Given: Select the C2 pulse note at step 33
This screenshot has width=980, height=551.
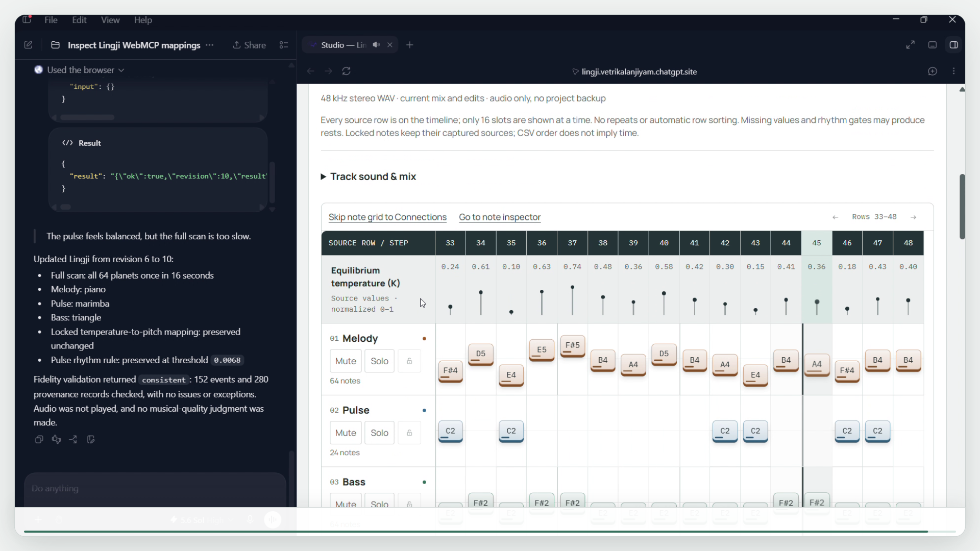Looking at the screenshot, I should (450, 431).
